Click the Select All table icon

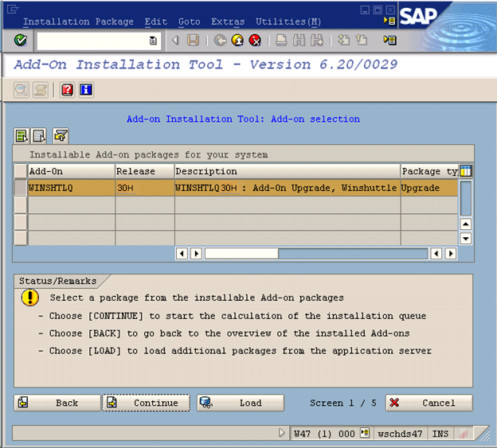pos(22,136)
